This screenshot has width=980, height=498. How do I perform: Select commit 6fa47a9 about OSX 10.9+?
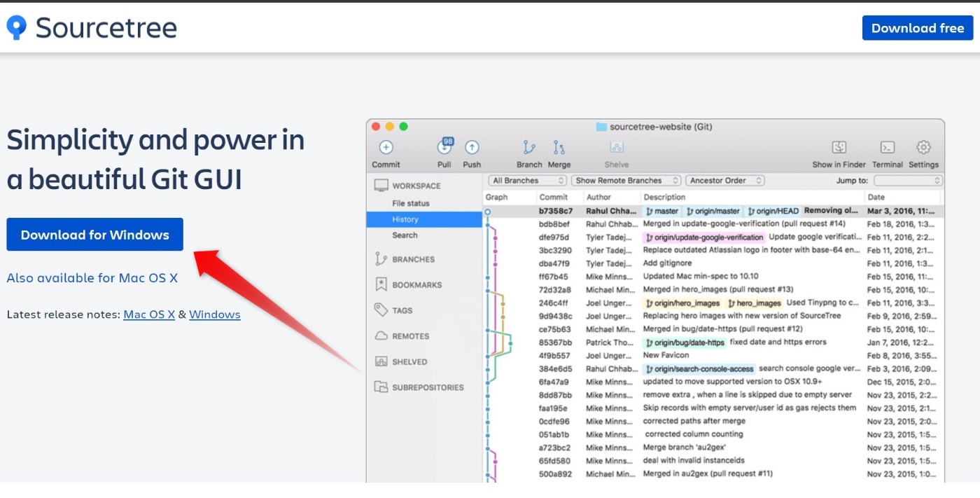click(713, 382)
